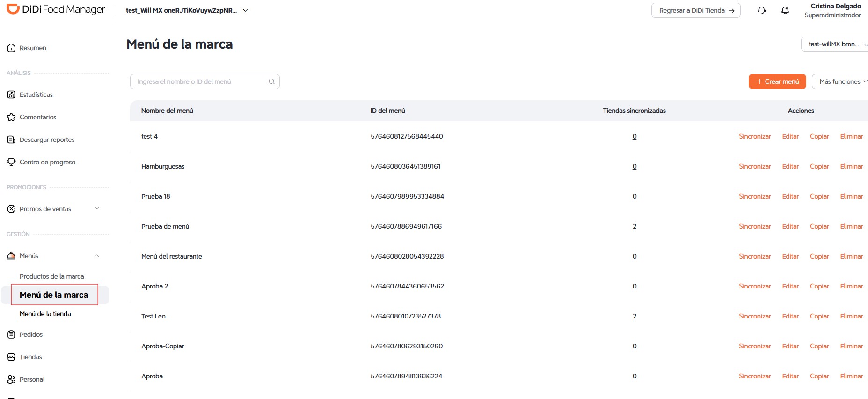Click the Crear menú button
The image size is (868, 399).
[777, 81]
